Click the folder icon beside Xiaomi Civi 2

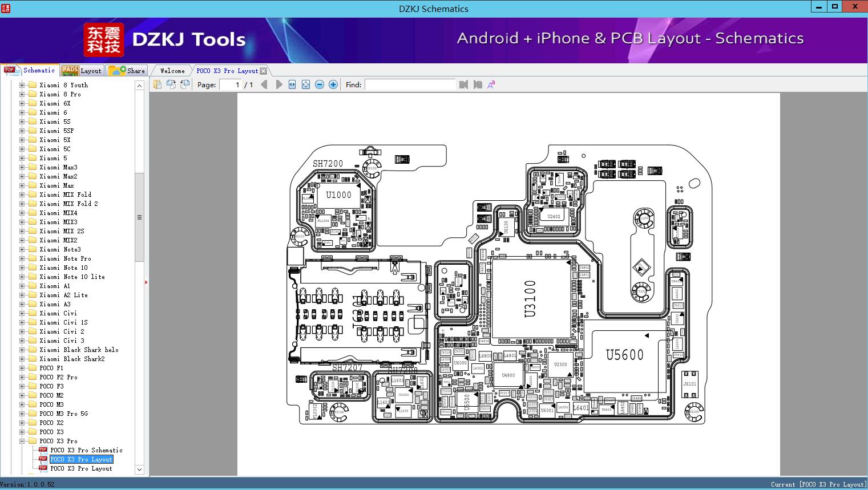pos(33,331)
